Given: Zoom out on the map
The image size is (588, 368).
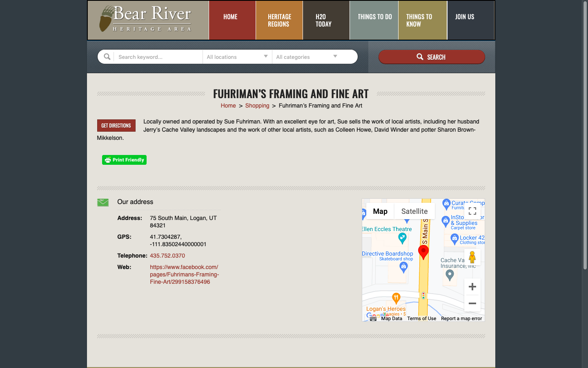Looking at the screenshot, I should click(472, 303).
